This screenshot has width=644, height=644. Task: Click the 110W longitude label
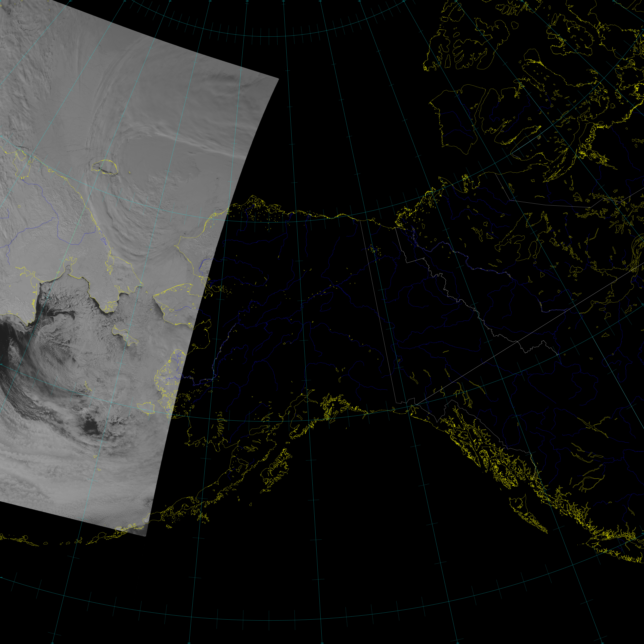[x=456, y=1]
